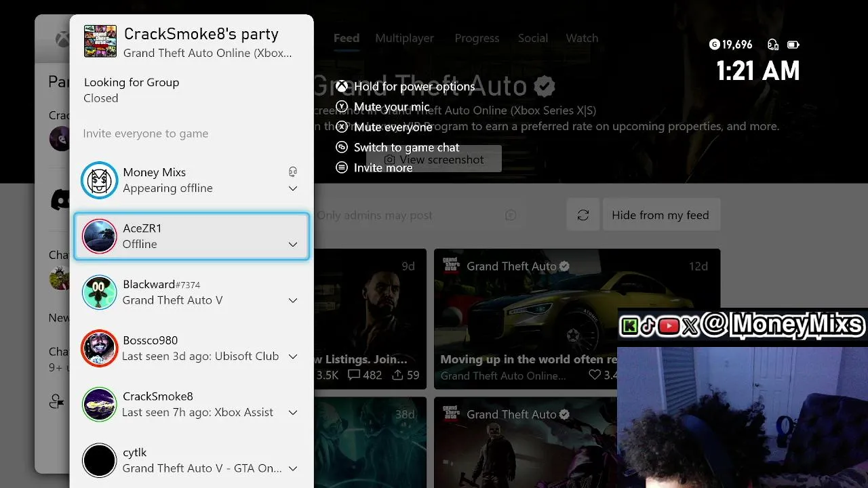The width and height of the screenshot is (868, 488).
Task: Check the Gamerscore G icon
Action: point(713,45)
